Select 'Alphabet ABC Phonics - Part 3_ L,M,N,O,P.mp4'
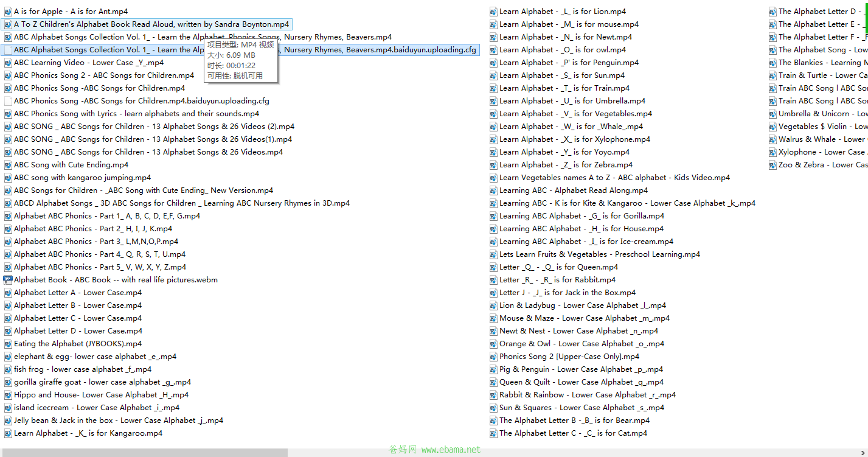This screenshot has width=868, height=457. click(96, 242)
